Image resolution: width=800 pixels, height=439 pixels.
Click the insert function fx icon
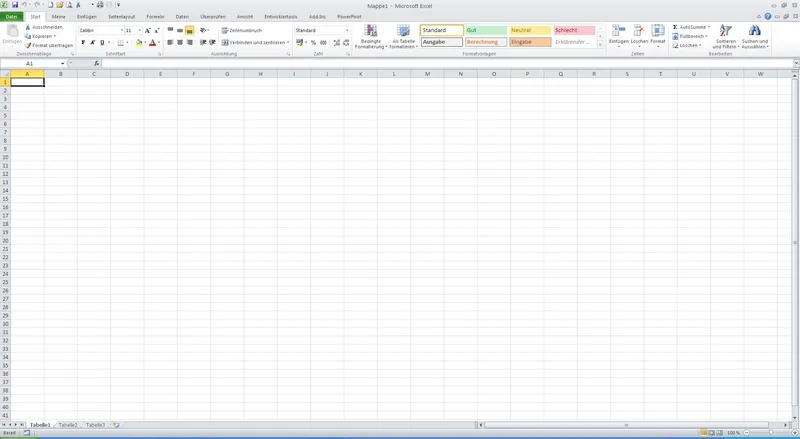click(x=96, y=63)
